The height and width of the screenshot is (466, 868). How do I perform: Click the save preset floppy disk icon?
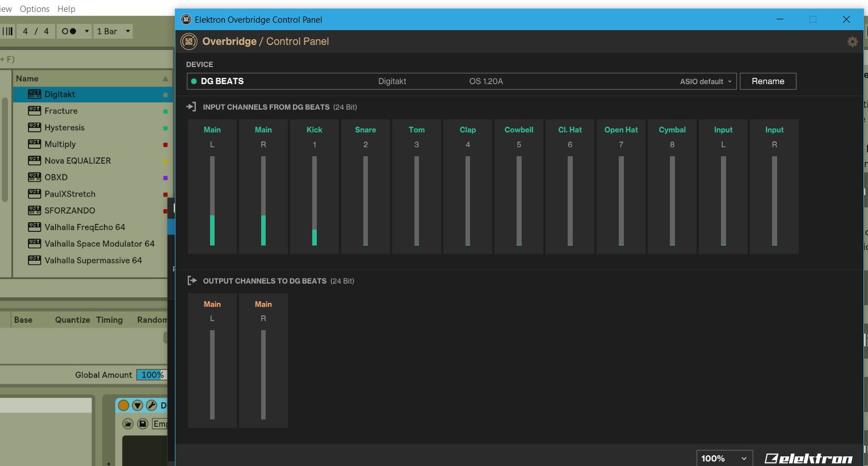tap(143, 424)
